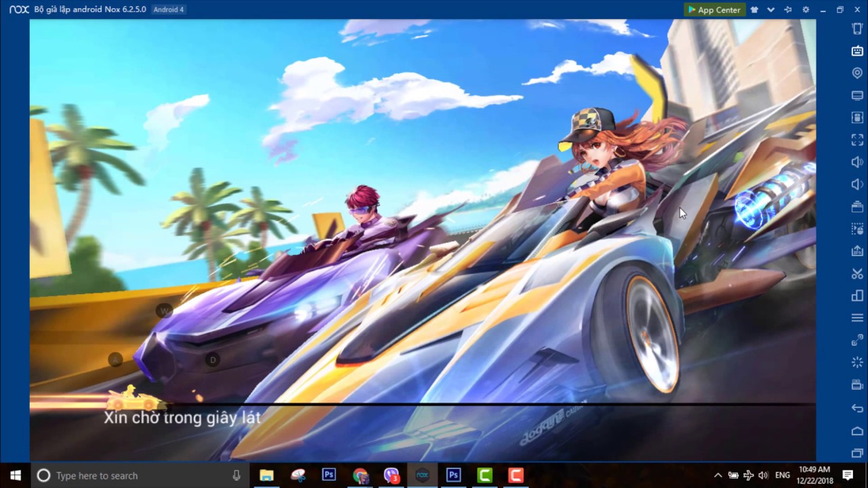
Task: Open keyboard control mapping in Nox sidebar
Action: [857, 51]
